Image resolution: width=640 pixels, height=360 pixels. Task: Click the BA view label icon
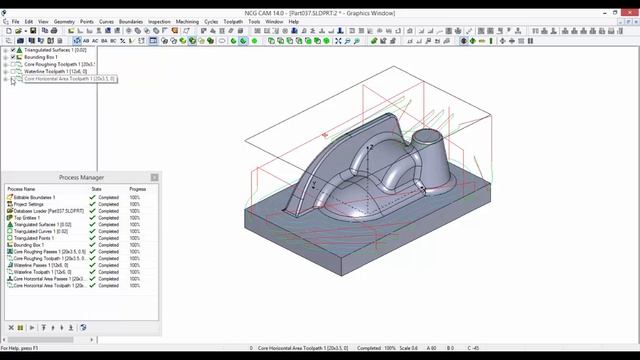(104, 41)
